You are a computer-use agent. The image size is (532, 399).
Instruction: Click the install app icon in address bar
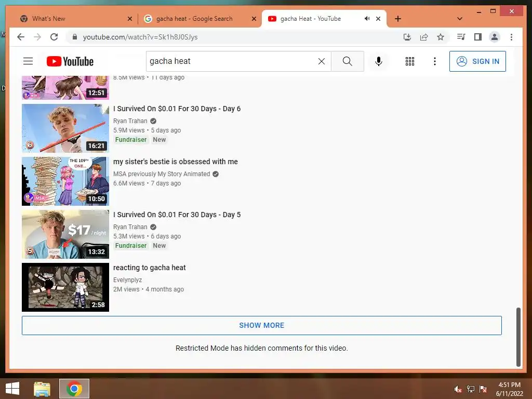pos(407,37)
